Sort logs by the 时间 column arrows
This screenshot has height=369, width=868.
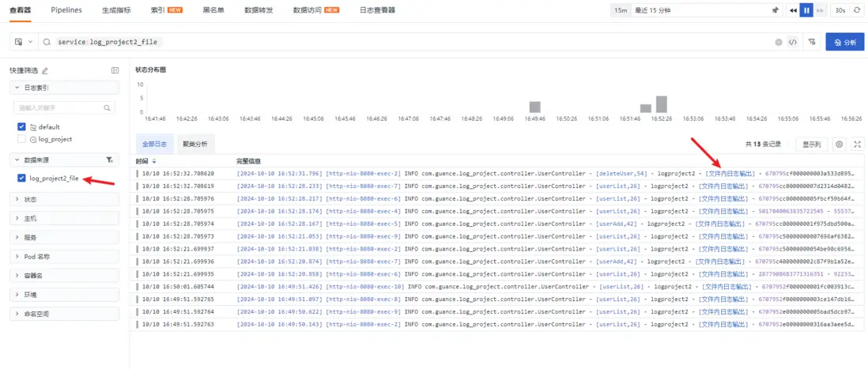pyautogui.click(x=154, y=161)
